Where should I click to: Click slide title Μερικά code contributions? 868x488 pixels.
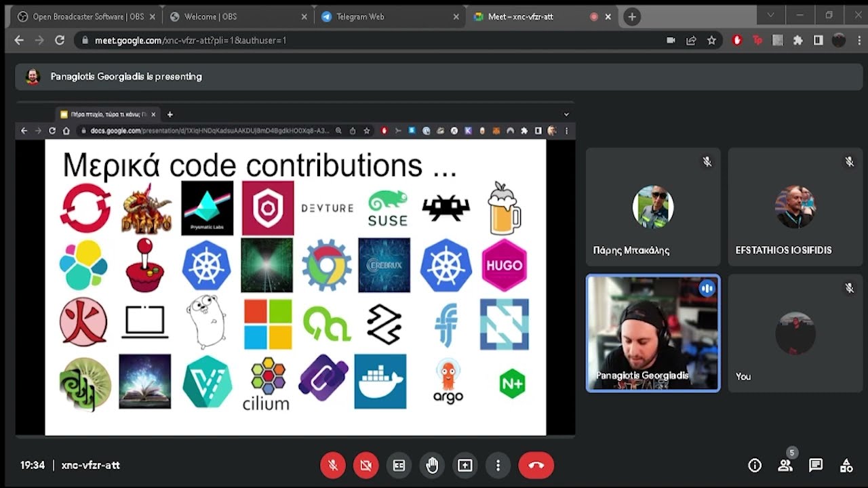(x=260, y=165)
